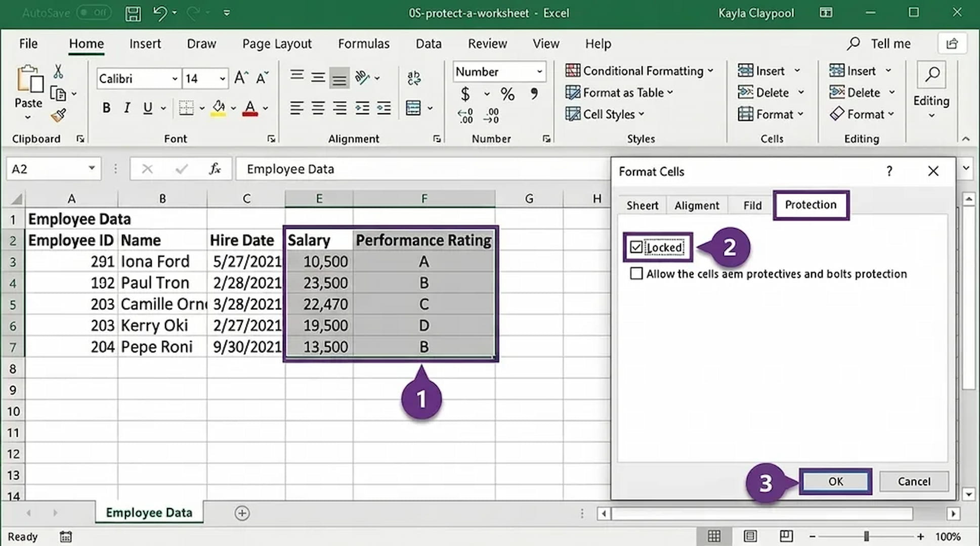Expand Conditional Formatting menu
Screen dimensions: 980x546
point(640,71)
